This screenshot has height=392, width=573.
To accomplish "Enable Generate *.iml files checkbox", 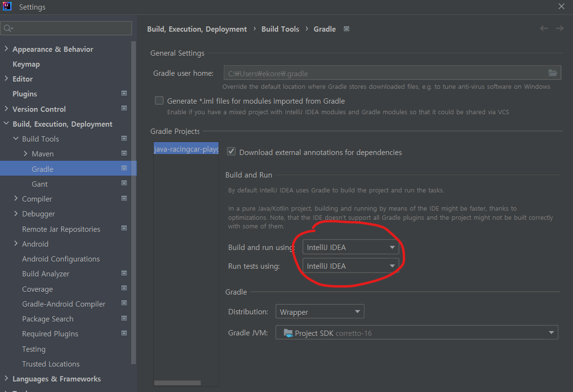I will click(x=159, y=100).
